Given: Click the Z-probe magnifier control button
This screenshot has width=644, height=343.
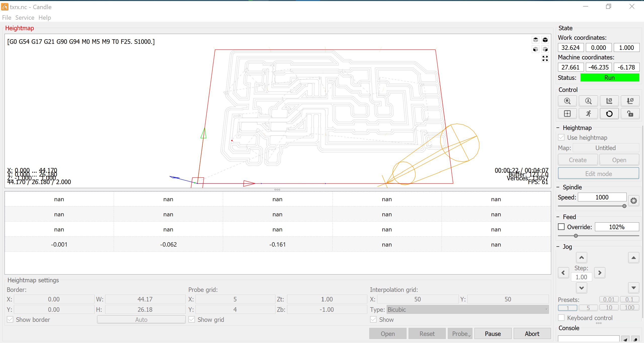Looking at the screenshot, I should tap(588, 101).
